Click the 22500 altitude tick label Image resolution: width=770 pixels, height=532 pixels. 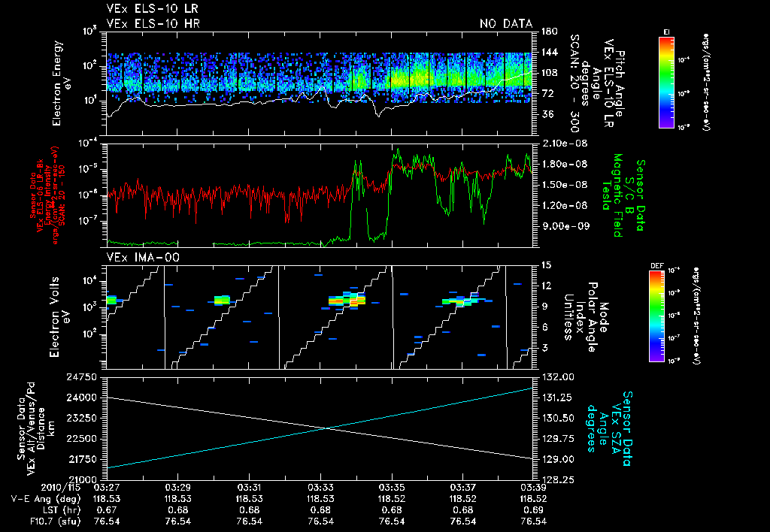click(x=81, y=439)
